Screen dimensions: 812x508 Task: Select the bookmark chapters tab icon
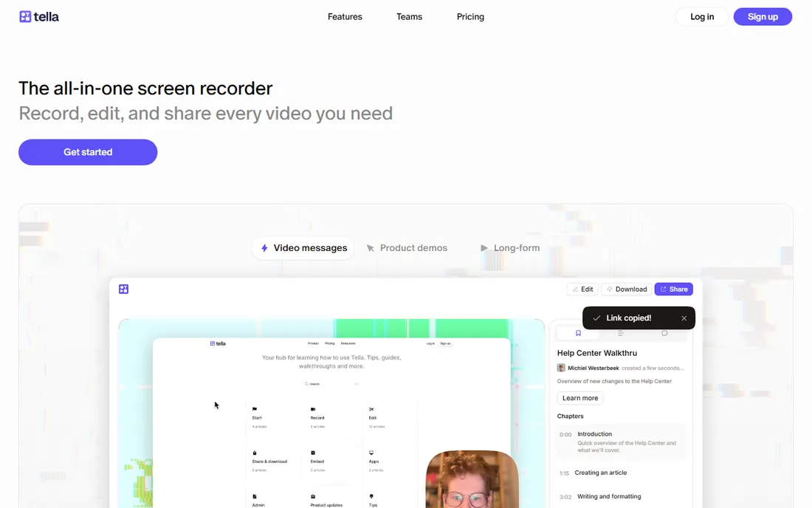pyautogui.click(x=579, y=334)
